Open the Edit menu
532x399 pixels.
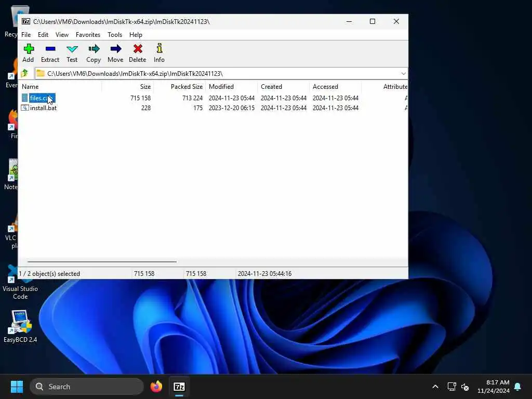43,35
